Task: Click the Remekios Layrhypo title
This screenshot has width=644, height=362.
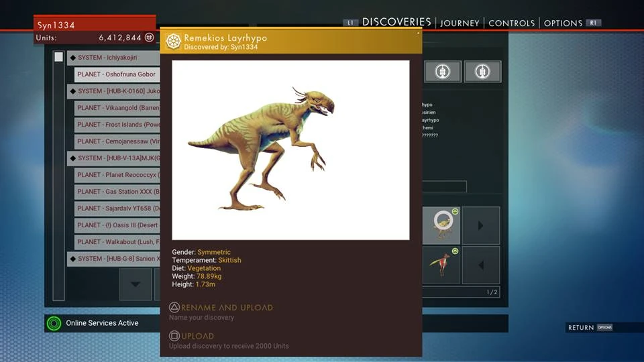Action: pyautogui.click(x=225, y=38)
